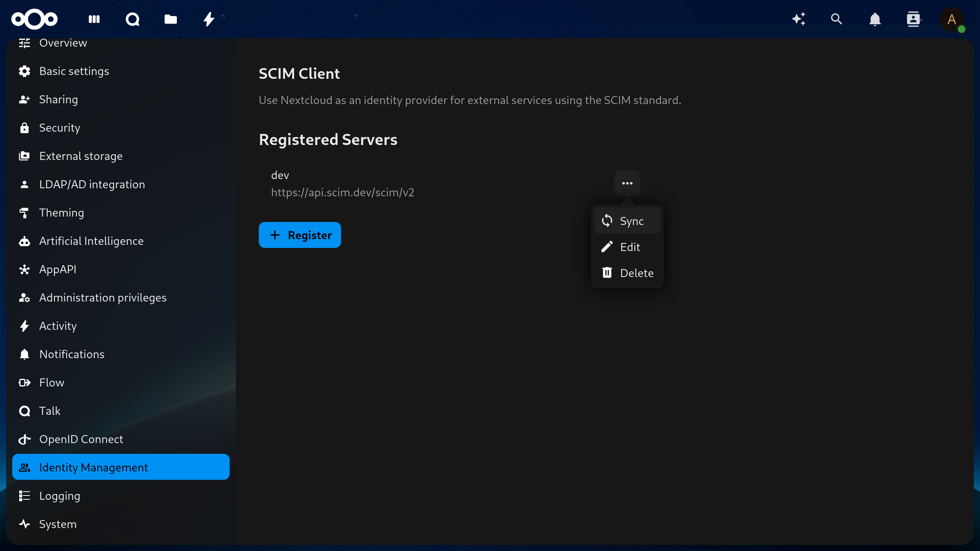Click the unified search magnifier icon
Image resolution: width=980 pixels, height=551 pixels.
837,19
